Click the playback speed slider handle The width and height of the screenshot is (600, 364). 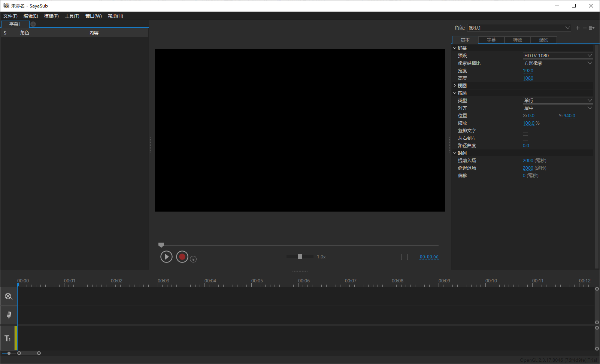(x=300, y=257)
